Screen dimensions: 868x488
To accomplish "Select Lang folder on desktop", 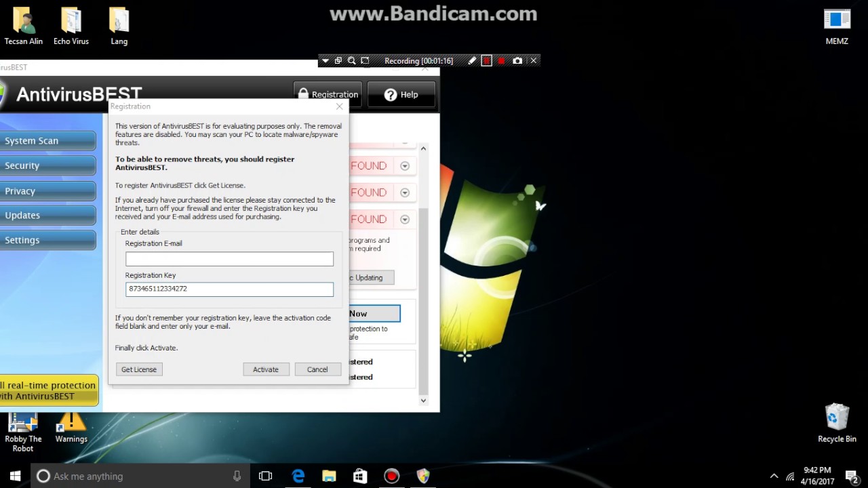I will (119, 27).
